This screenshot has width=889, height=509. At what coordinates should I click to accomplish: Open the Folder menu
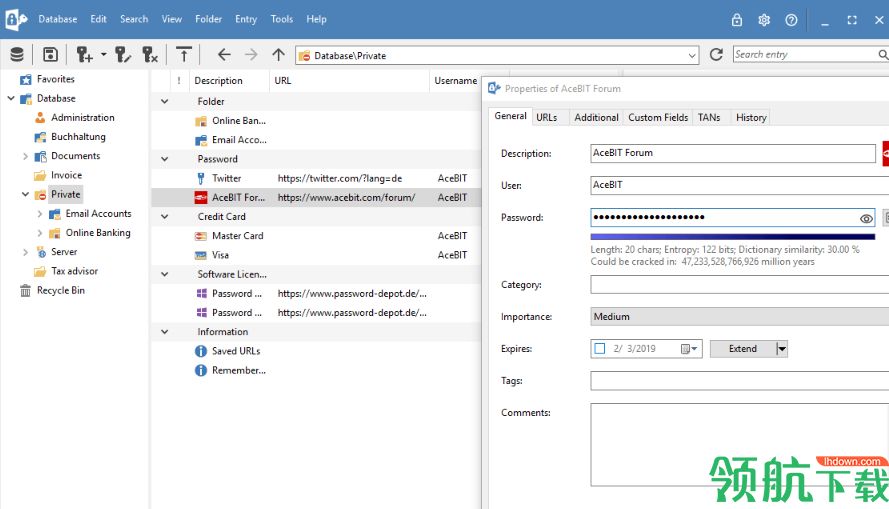[x=209, y=19]
